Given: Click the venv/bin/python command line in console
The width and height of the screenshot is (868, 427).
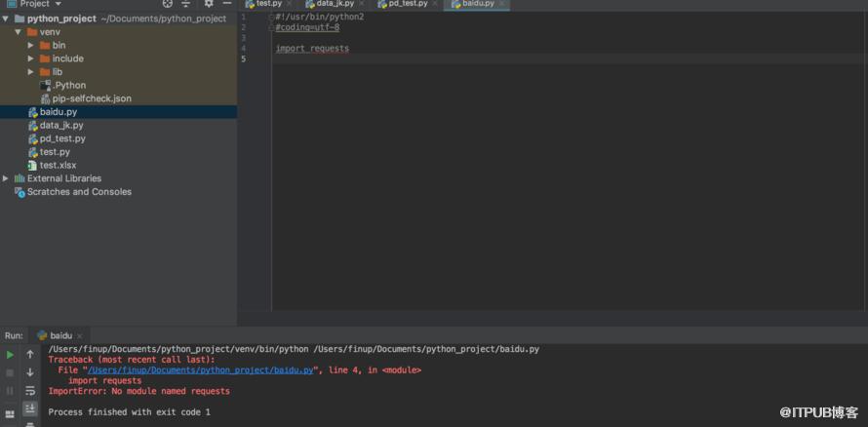Looking at the screenshot, I should point(294,349).
